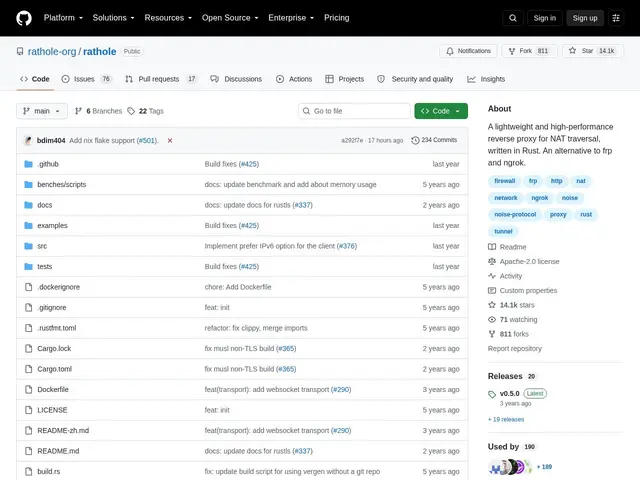Click the scale icon beside Apache-2.0 license
The width and height of the screenshot is (640, 480).
pyautogui.click(x=492, y=261)
